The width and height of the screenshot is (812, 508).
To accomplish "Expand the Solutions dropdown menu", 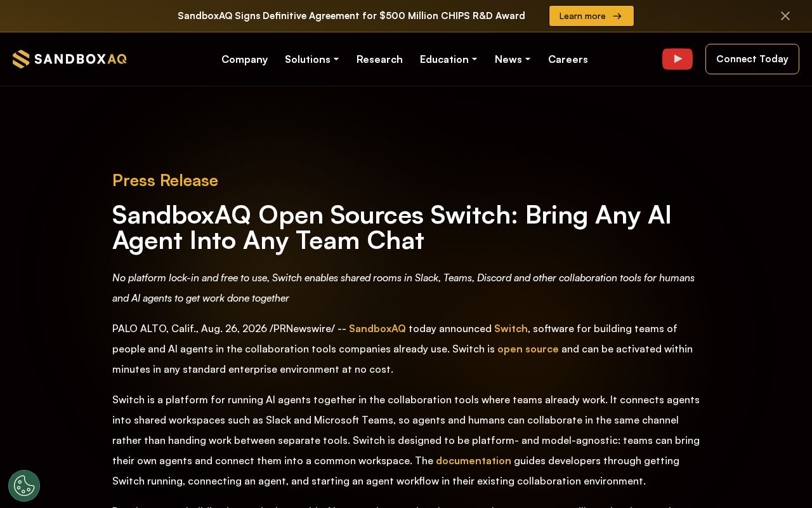I will 312,59.
